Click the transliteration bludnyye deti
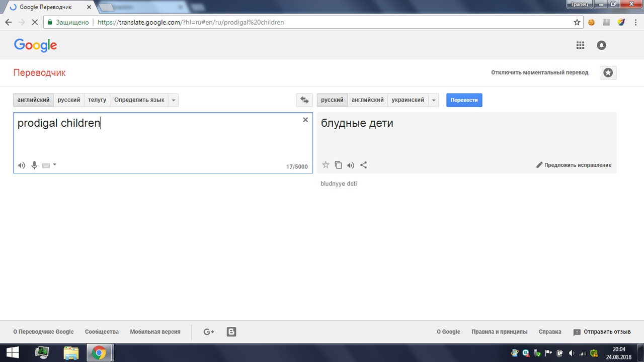Image resolution: width=644 pixels, height=362 pixels. tap(339, 184)
